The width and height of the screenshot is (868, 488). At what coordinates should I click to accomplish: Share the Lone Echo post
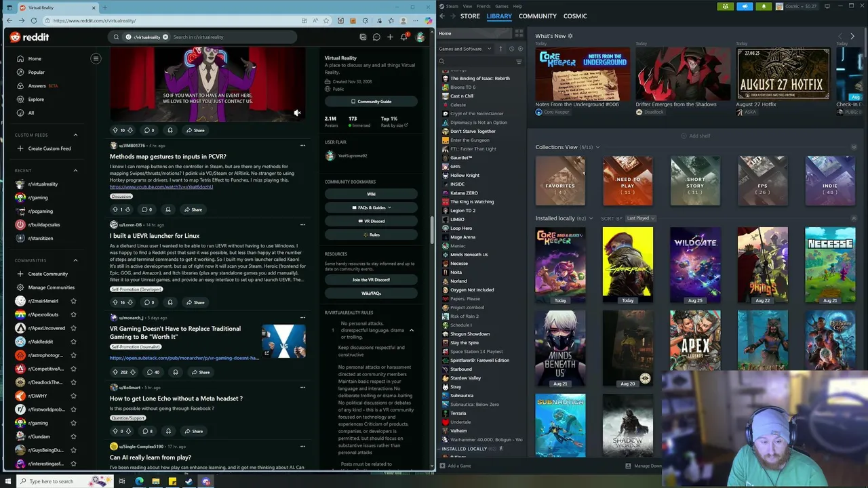(193, 431)
